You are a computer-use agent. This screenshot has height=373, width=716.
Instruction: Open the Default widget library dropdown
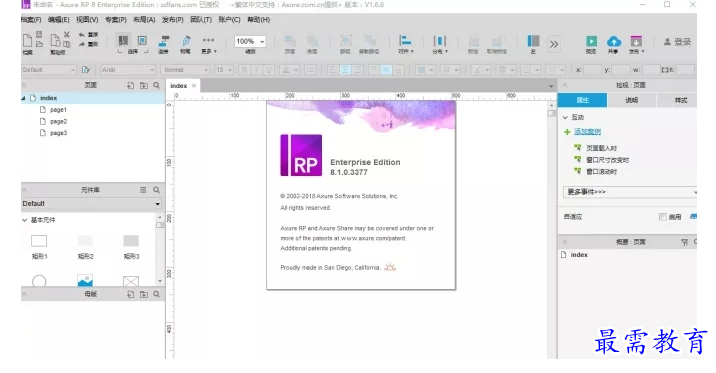click(91, 204)
